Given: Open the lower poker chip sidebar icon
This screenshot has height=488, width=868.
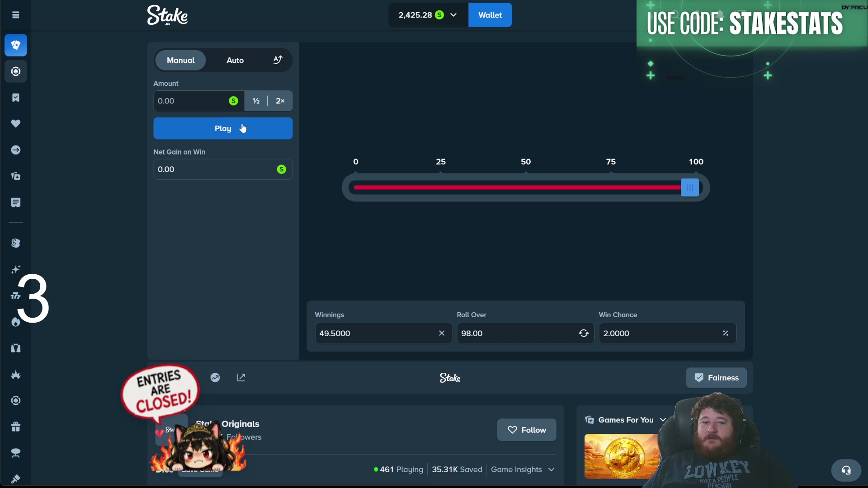Looking at the screenshot, I should point(16,401).
